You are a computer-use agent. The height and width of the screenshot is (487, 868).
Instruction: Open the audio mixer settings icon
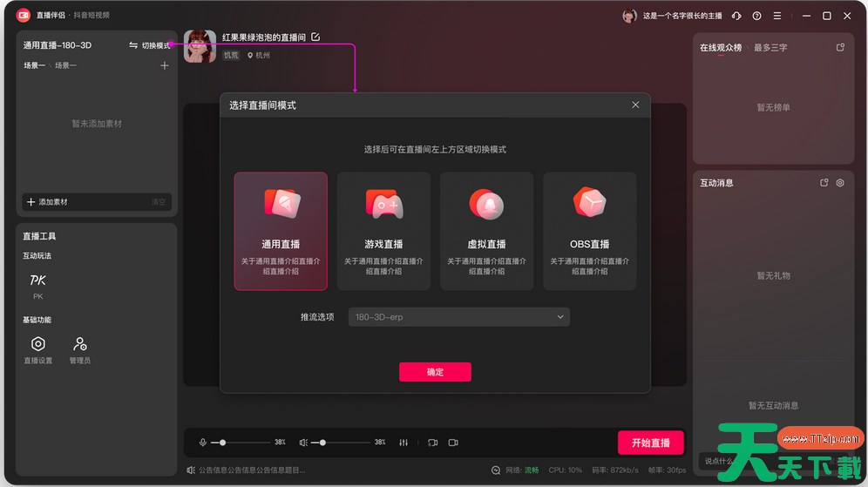click(x=403, y=443)
